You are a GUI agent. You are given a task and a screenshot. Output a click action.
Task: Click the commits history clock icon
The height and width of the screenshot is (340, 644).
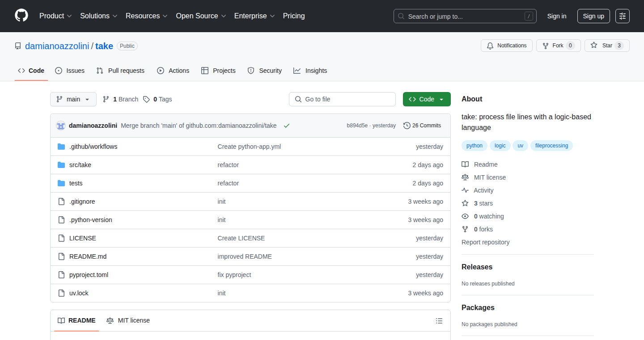coord(407,126)
